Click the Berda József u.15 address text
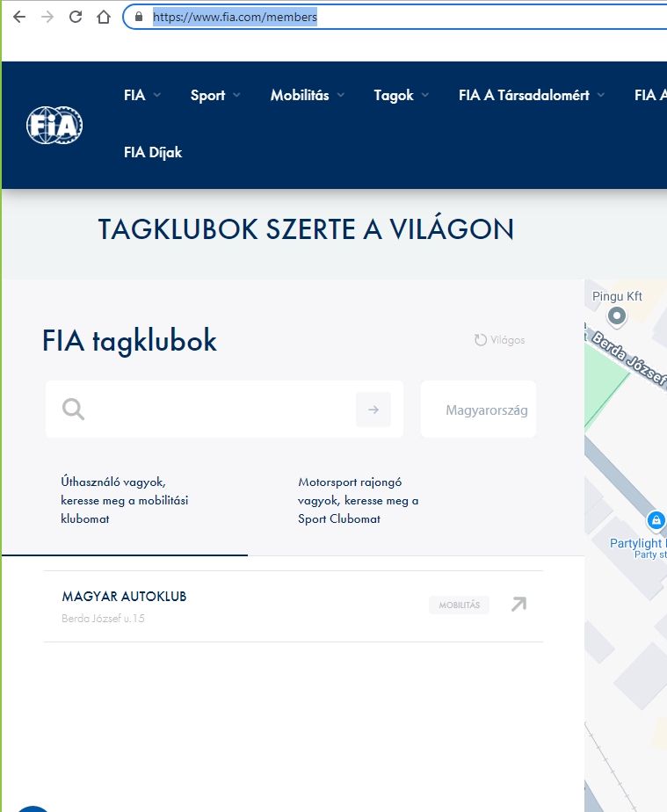This screenshot has width=667, height=812. pyautogui.click(x=103, y=619)
